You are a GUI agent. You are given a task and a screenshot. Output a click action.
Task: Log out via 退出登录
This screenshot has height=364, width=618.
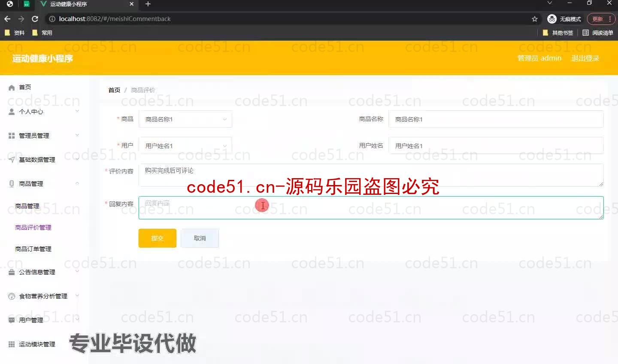[585, 58]
